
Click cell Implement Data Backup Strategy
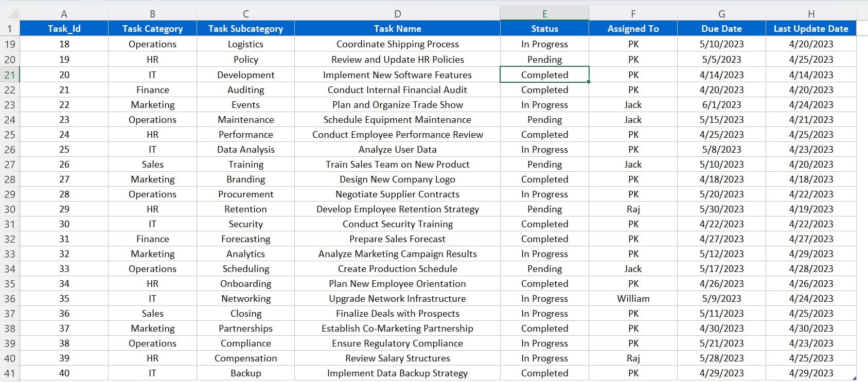[x=397, y=373]
